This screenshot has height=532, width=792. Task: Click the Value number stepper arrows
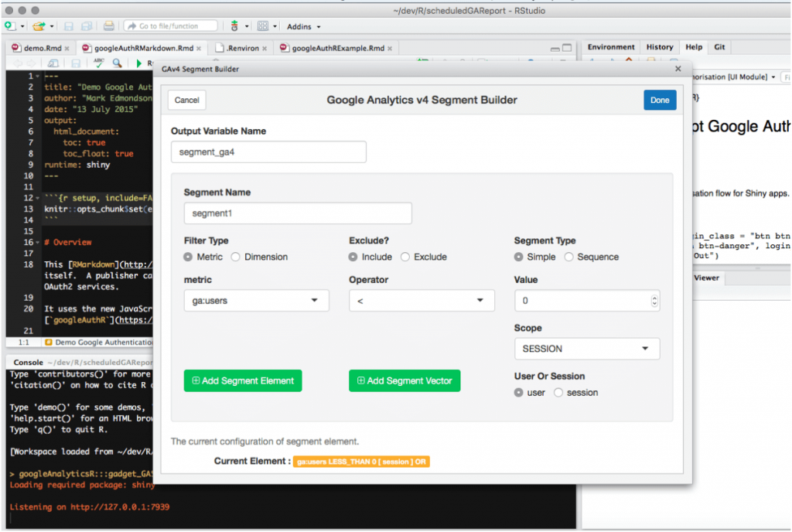point(654,301)
